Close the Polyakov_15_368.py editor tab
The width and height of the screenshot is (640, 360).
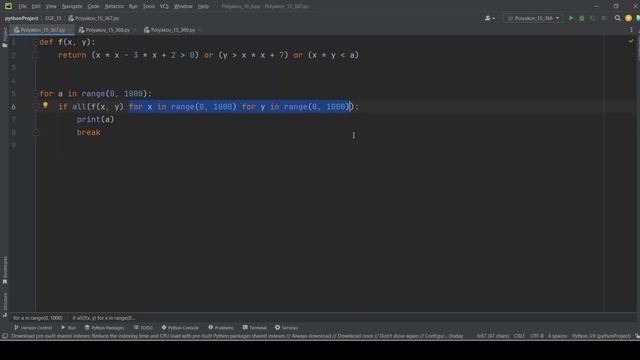coord(134,30)
